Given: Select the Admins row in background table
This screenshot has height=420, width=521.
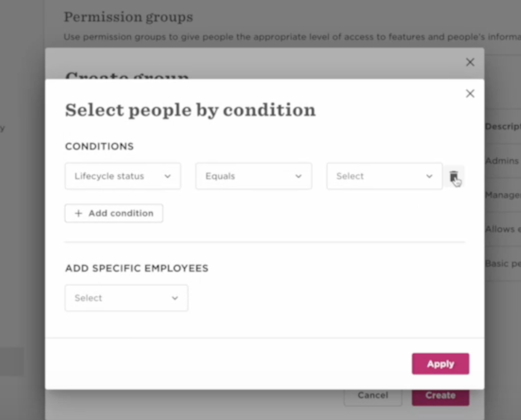Looking at the screenshot, I should pyautogui.click(x=502, y=161).
